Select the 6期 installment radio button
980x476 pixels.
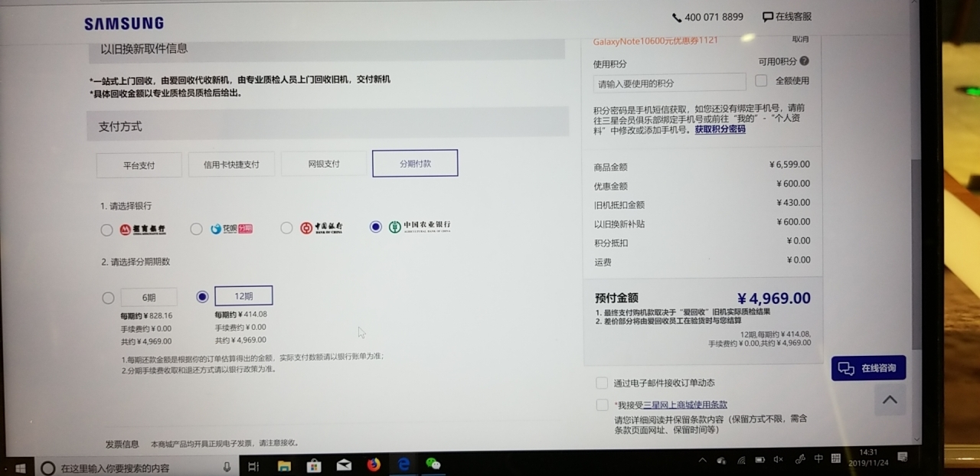108,298
